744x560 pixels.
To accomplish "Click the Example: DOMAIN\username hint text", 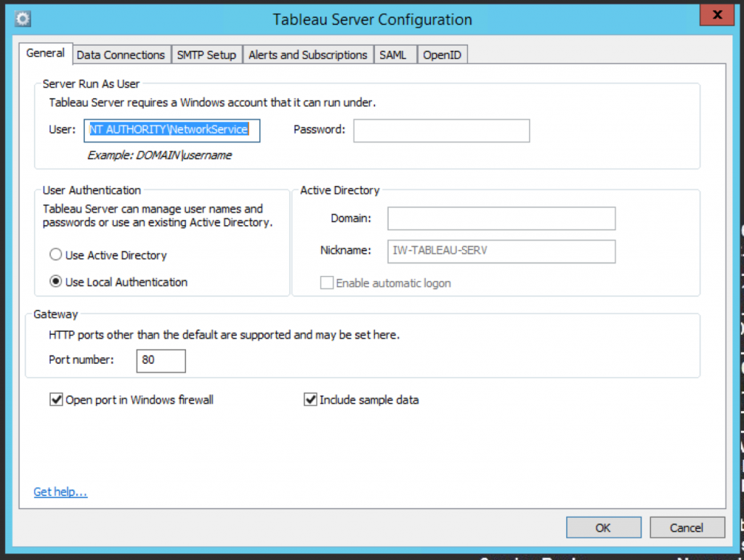I will [x=159, y=155].
